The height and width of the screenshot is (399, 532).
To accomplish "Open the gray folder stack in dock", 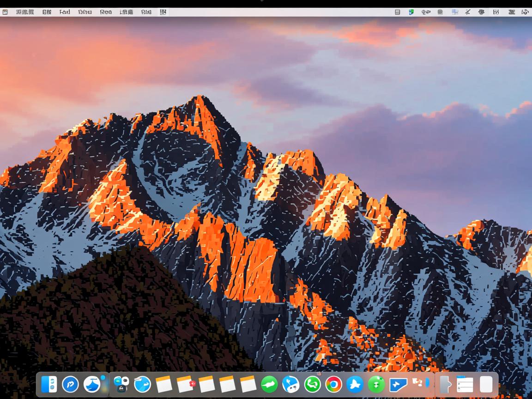I will pos(445,384).
